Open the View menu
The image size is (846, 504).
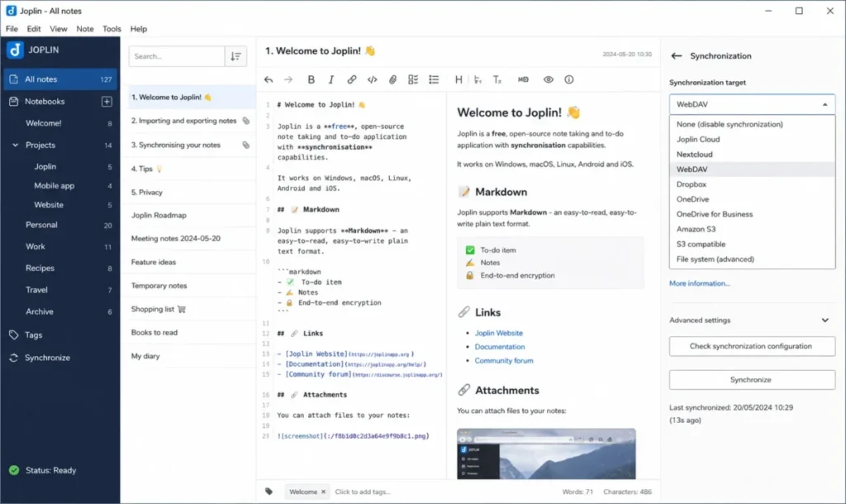point(59,29)
